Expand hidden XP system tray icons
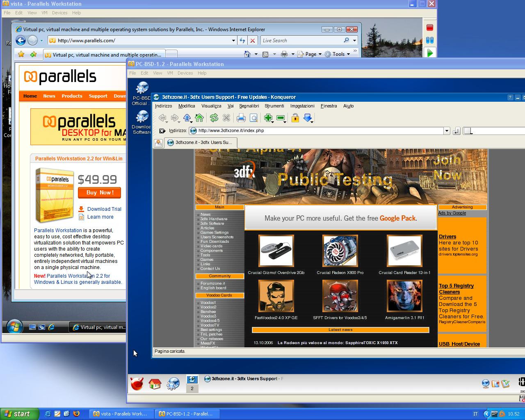 point(487,414)
